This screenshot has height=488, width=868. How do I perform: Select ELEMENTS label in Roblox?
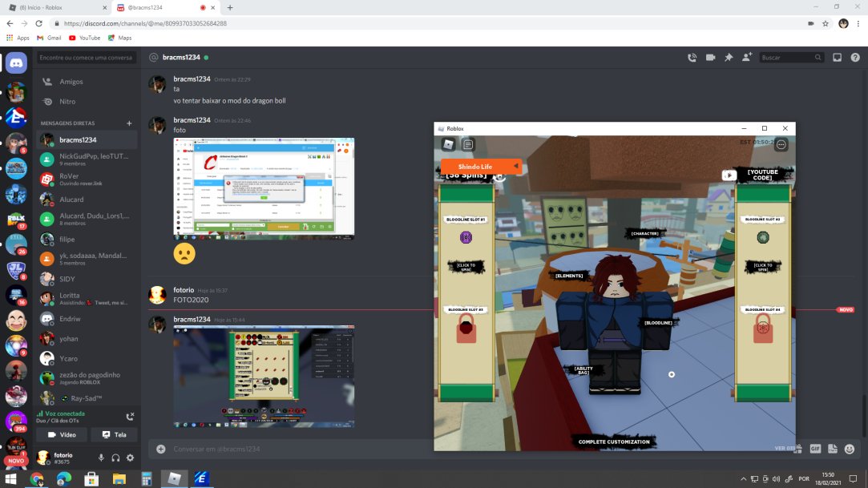pyautogui.click(x=569, y=276)
